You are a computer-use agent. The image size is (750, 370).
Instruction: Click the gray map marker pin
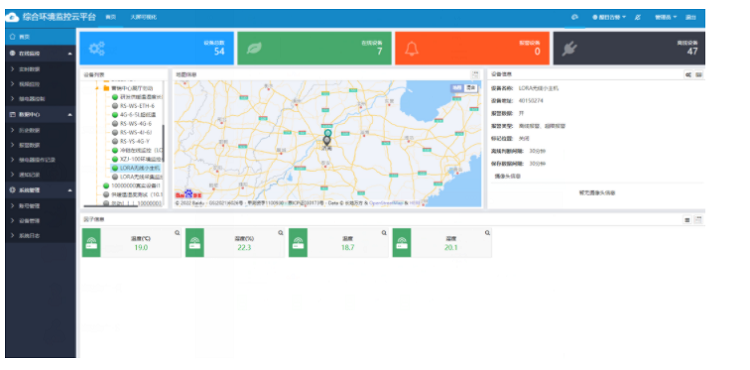pos(327,141)
